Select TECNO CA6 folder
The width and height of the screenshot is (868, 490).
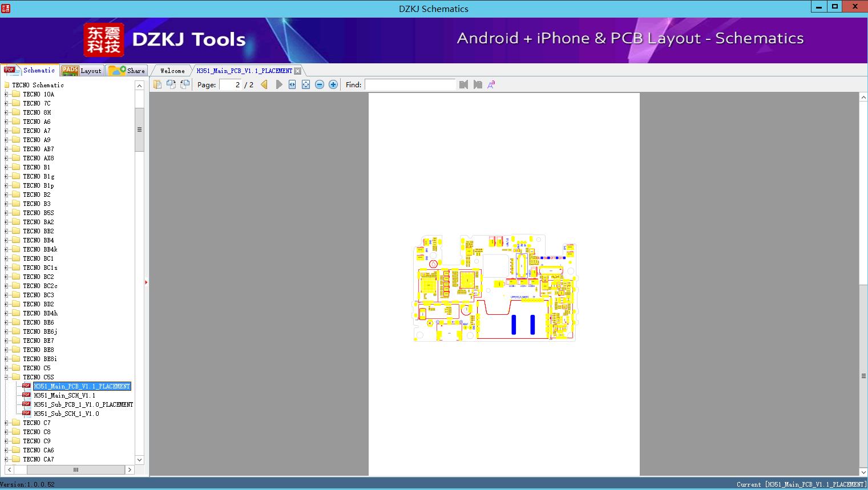(x=38, y=450)
